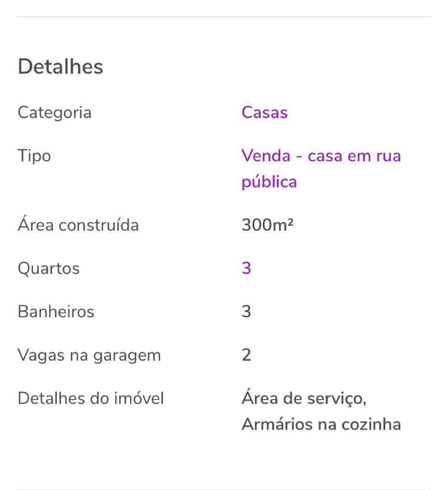Follow the 'Venda - casa em rua pública' link

tap(321, 169)
